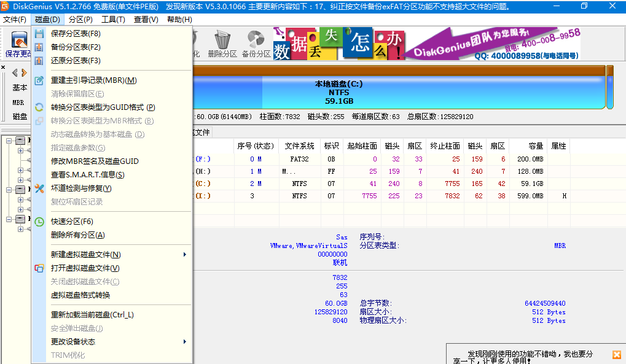Screen dimensions: 626x364
Task: Click the 容量 column header
Action: coord(535,146)
